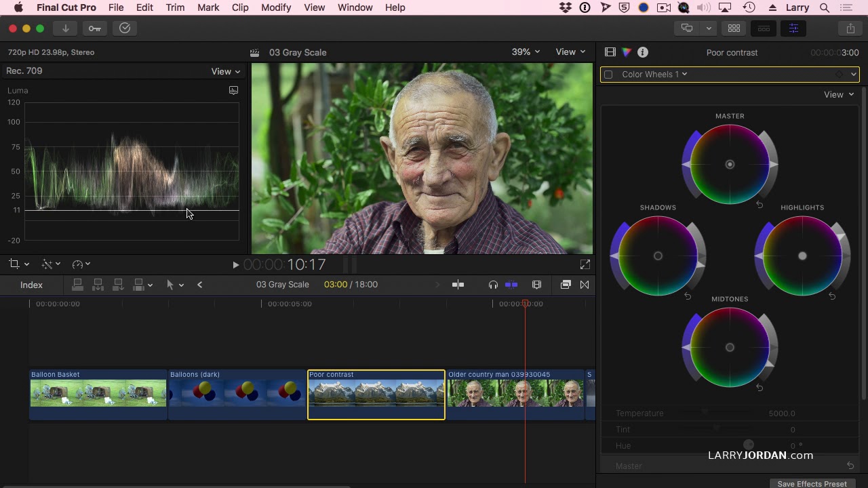Toggle skimming icon in timeline
This screenshot has height=488, width=868.
pos(458,285)
